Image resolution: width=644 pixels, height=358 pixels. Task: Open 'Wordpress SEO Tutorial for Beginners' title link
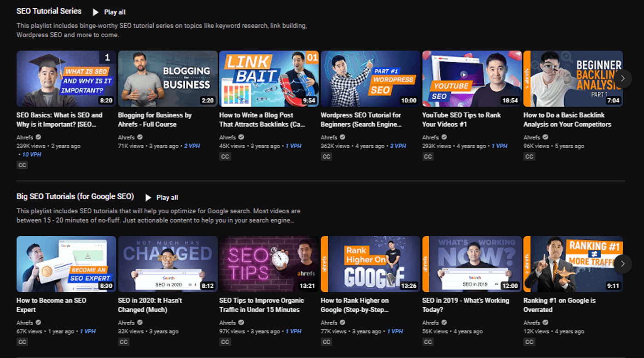361,119
